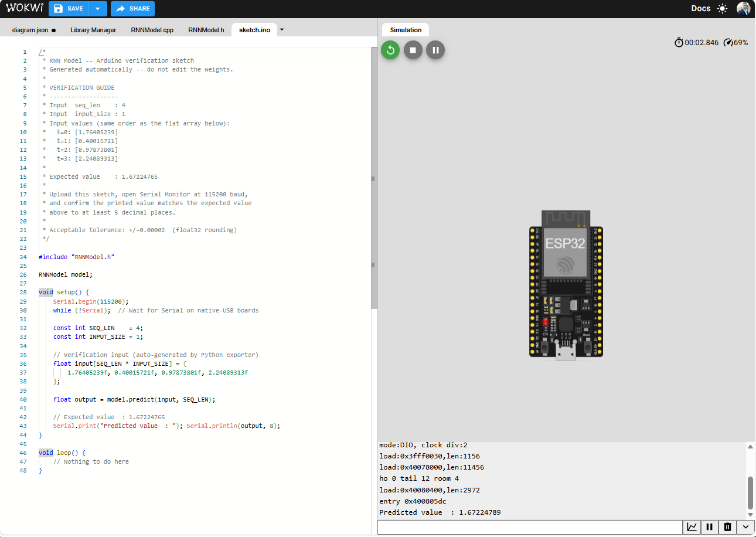Open the user profile avatar

[x=743, y=9]
